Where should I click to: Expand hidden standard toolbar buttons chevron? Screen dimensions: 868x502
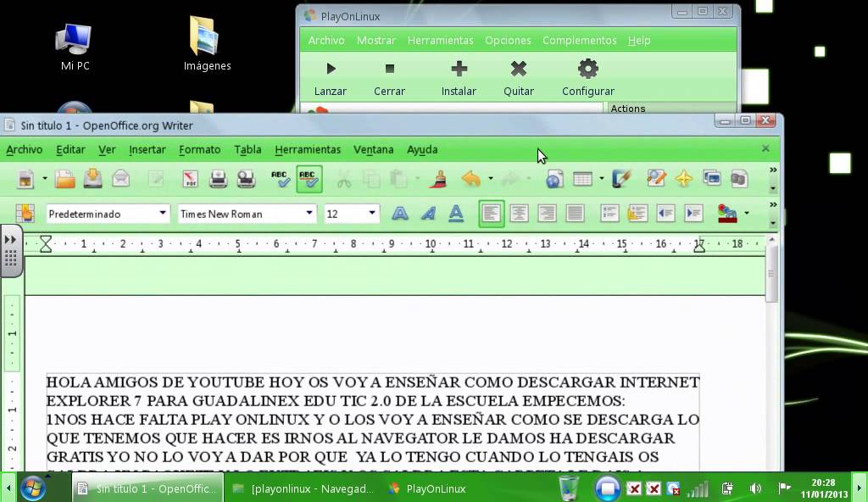[x=773, y=170]
